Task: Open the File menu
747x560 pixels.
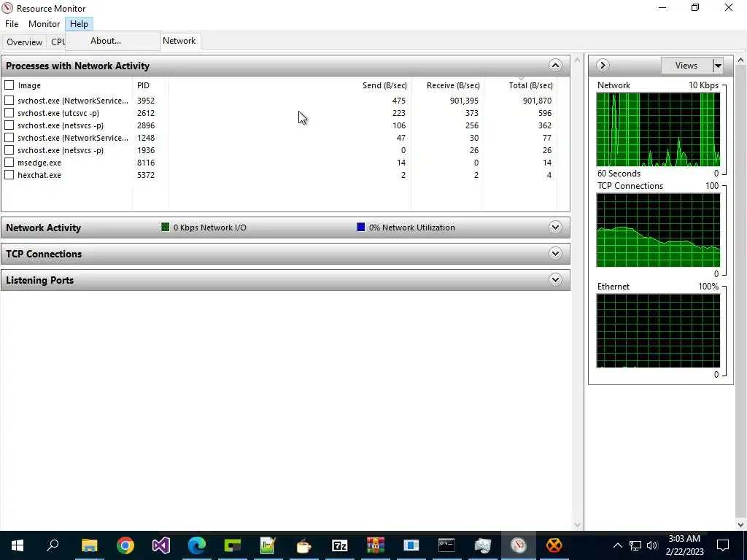Action: [x=12, y=24]
